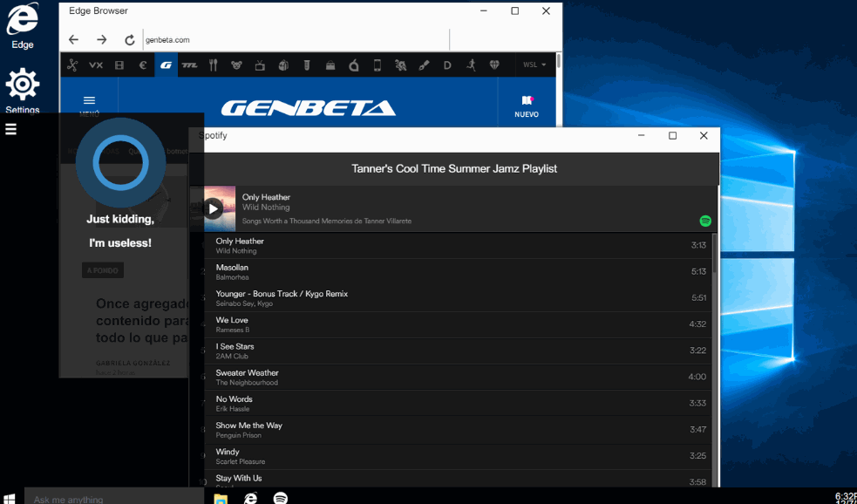Play Only Heather on the album cover
Image resolution: width=857 pixels, height=504 pixels.
tap(213, 208)
